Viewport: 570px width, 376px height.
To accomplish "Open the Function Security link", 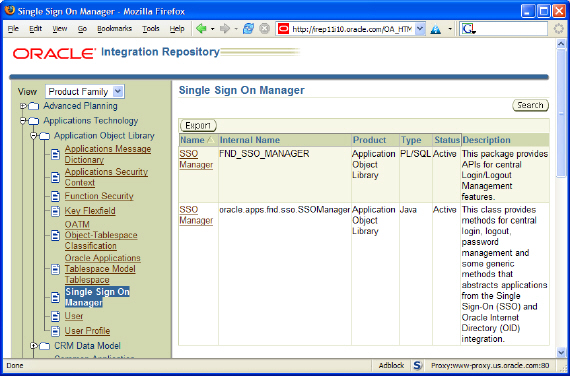I will click(x=99, y=196).
